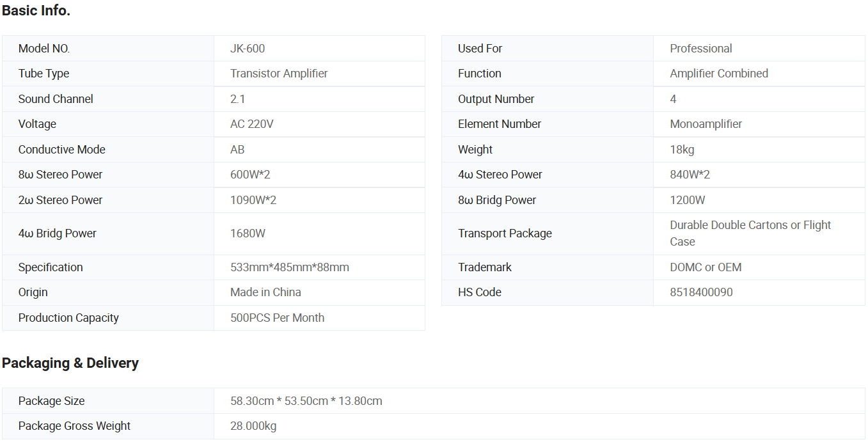Select the Amplifier Combined function value
The width and height of the screenshot is (868, 442).
(x=719, y=74)
